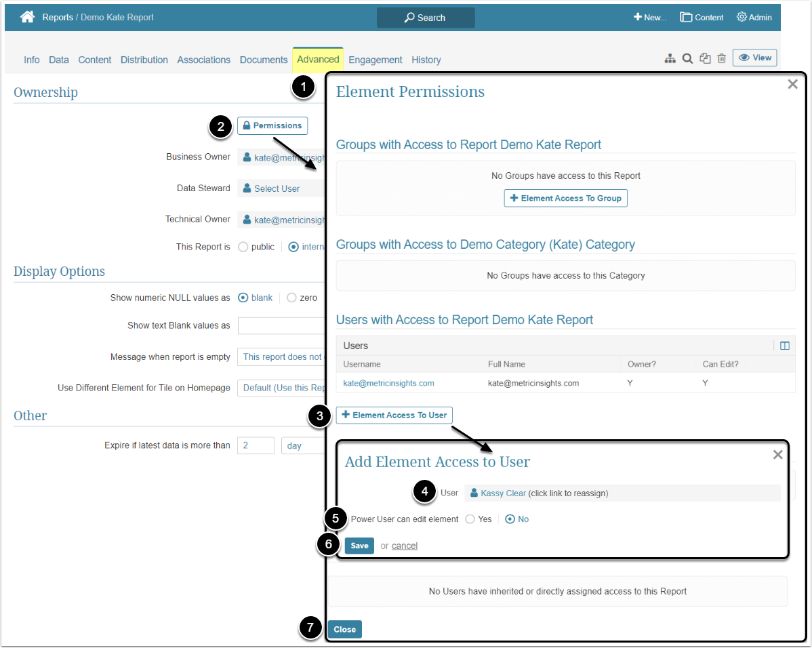812x648 pixels.
Task: Click Element Access To Group button
Action: (565, 198)
